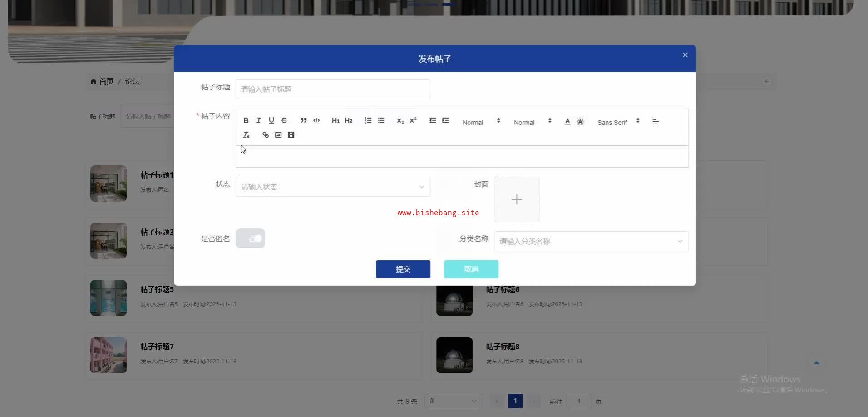Viewport: 868px width, 417px height.
Task: Pick a text color in the editor
Action: click(567, 121)
